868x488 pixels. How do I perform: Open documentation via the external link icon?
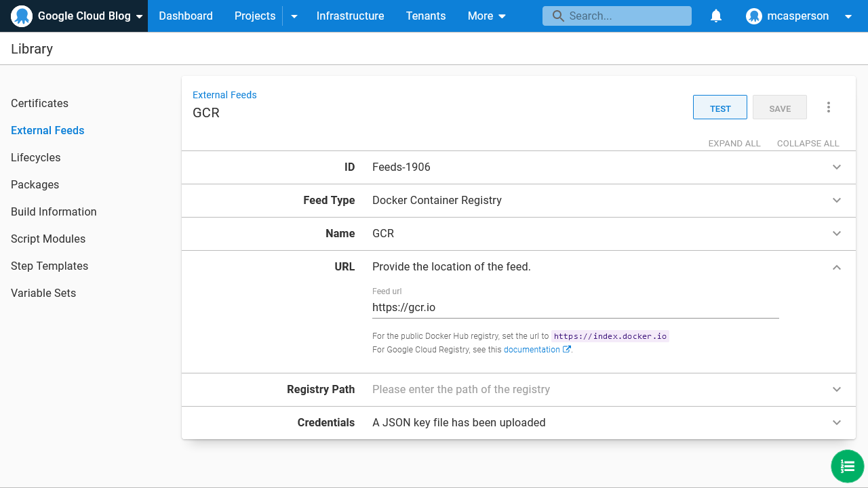[x=566, y=349]
